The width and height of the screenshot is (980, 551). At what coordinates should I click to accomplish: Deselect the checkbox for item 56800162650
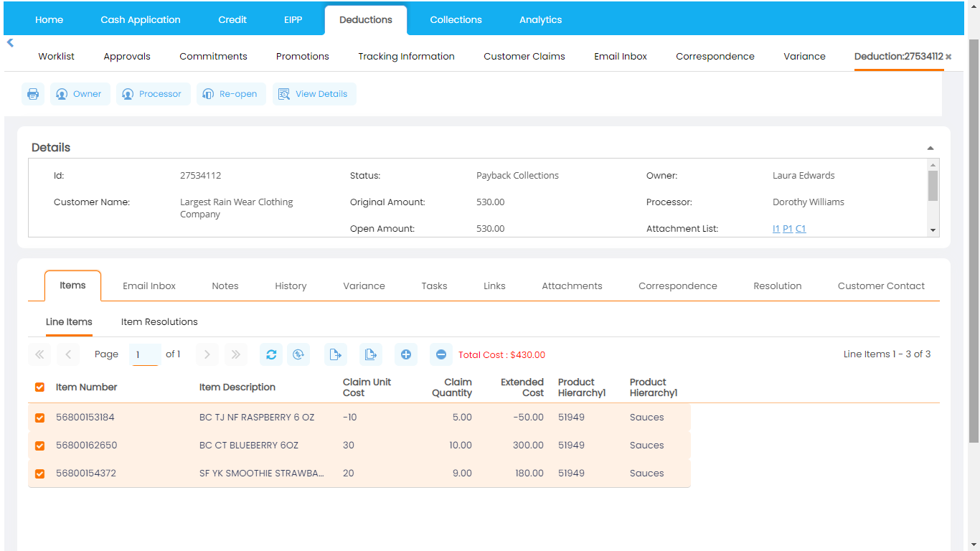[39, 445]
